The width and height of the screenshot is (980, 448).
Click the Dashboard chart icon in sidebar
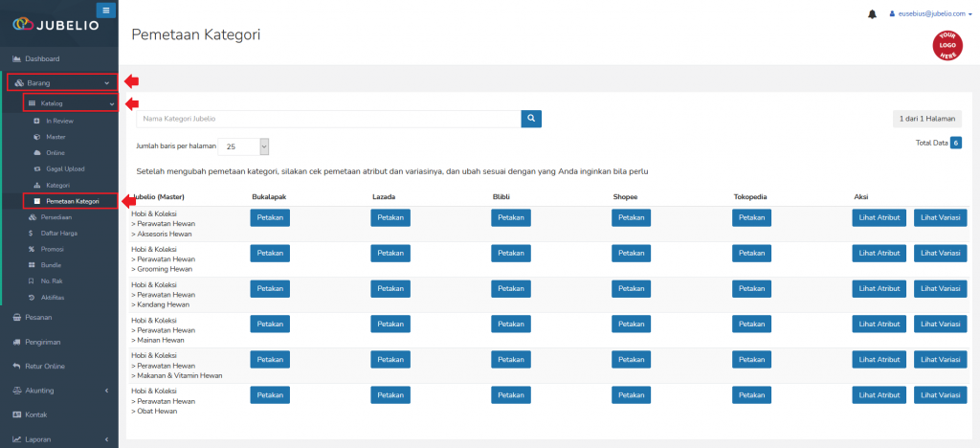click(17, 58)
